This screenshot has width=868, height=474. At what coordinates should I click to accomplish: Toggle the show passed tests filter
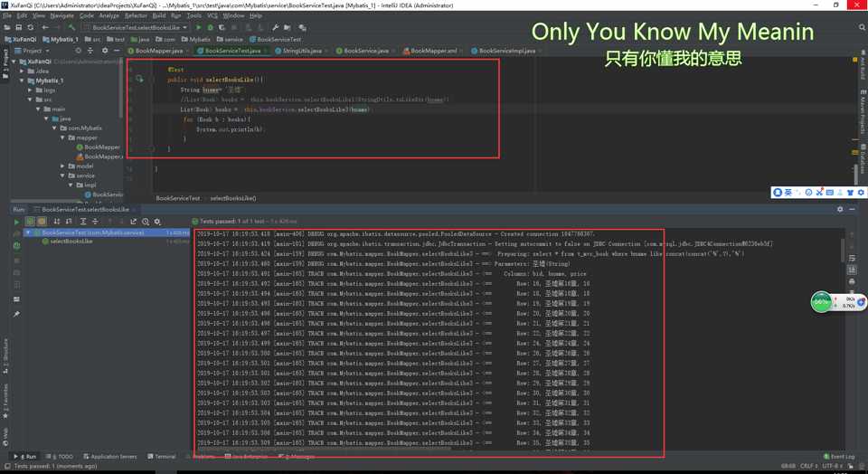tap(30, 222)
